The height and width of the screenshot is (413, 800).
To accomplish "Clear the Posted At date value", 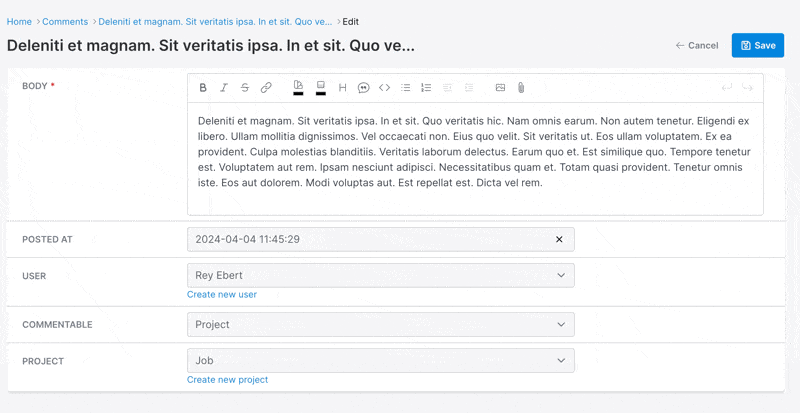I will pyautogui.click(x=559, y=239).
